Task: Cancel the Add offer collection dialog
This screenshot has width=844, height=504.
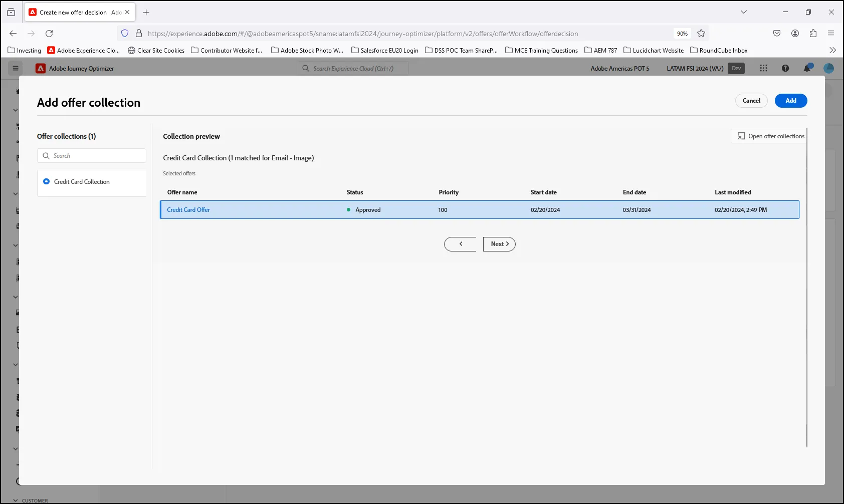Action: click(x=751, y=101)
